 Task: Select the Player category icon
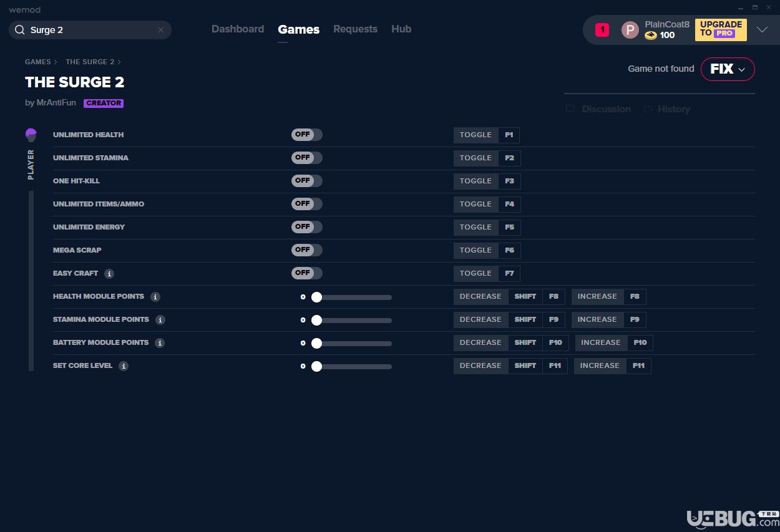coord(31,135)
